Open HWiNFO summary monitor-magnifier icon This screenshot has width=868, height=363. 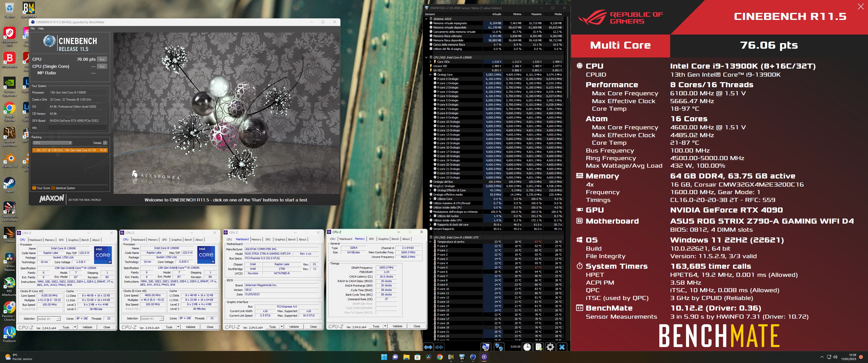pyautogui.click(x=485, y=347)
